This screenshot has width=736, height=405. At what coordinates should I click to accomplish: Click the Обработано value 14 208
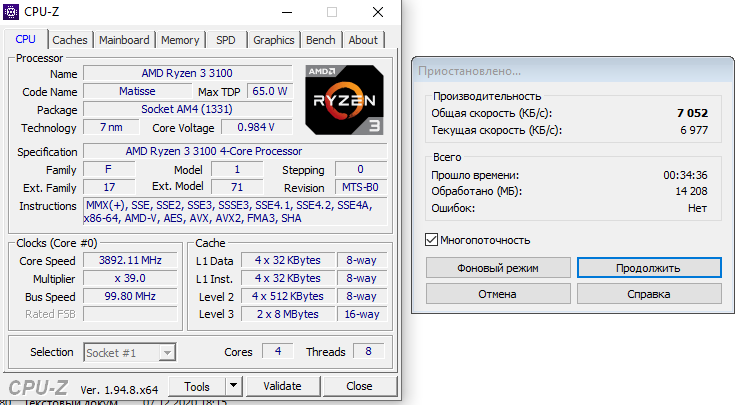[691, 191]
